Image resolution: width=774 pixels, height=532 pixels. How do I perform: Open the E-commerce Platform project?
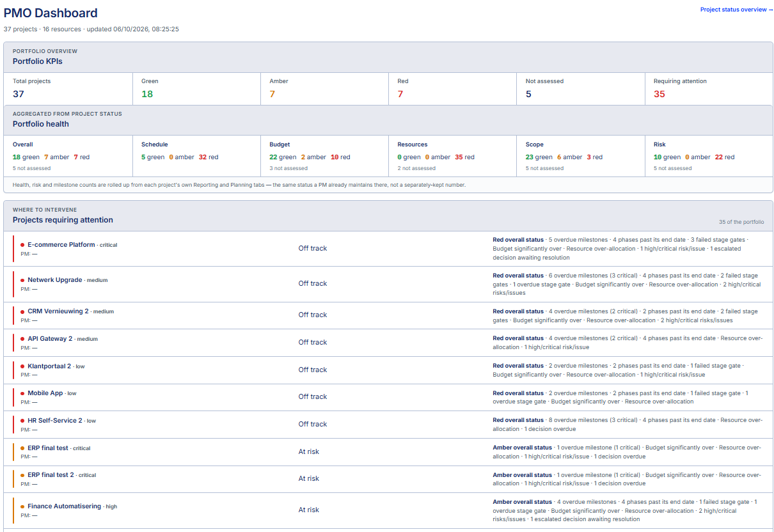pos(61,245)
